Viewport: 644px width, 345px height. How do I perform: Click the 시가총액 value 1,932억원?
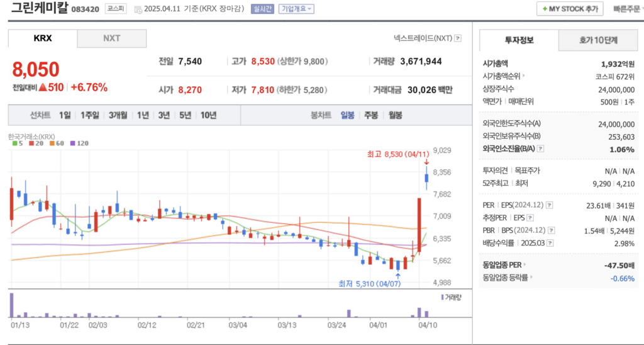point(618,64)
